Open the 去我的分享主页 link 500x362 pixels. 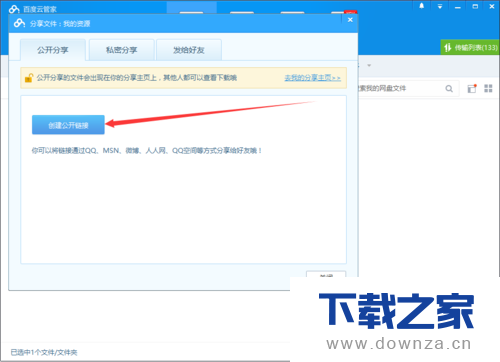coord(312,78)
